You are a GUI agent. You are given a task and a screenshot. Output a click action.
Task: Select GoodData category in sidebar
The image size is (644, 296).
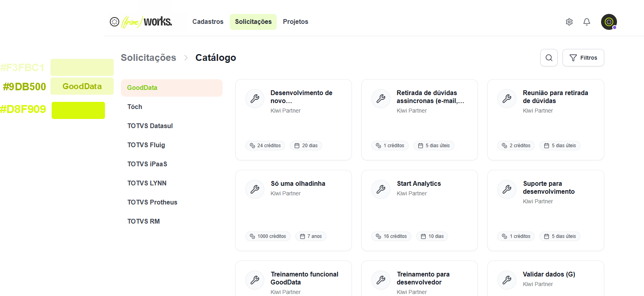point(172,88)
